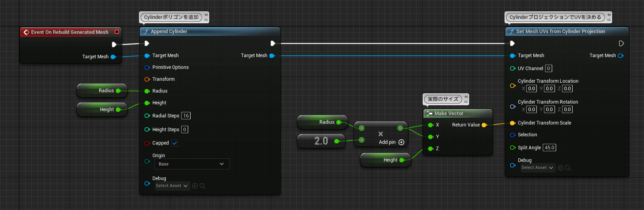Image resolution: width=644 pixels, height=210 pixels.
Task: Click Browse magnifier icon in Set Mesh UVs Debug
Action: (x=568, y=168)
